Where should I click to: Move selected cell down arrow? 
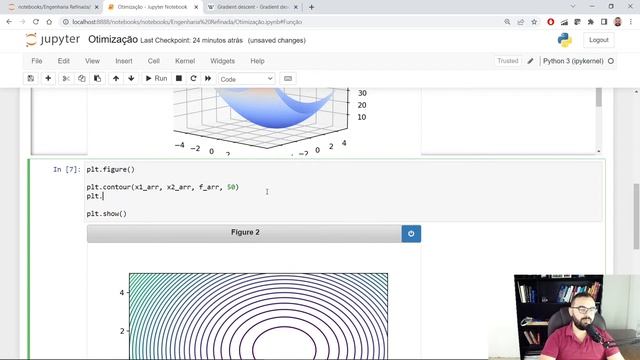tap(131, 78)
